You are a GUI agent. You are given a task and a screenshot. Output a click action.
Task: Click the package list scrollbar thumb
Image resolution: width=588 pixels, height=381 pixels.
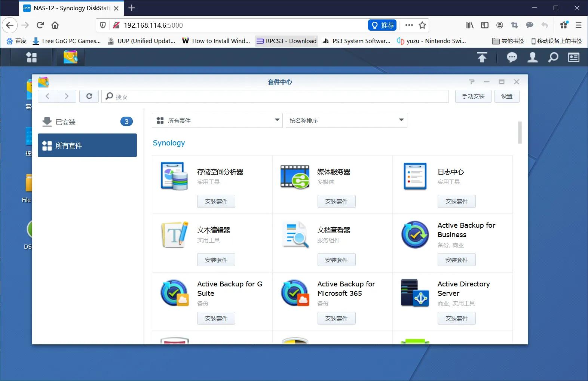click(x=520, y=132)
